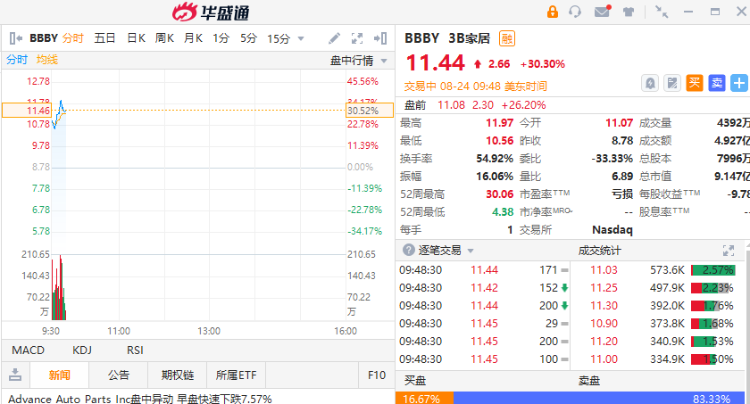Click the orange 16.67% buy ratio bar
The width and height of the screenshot is (750, 404).
click(x=424, y=399)
